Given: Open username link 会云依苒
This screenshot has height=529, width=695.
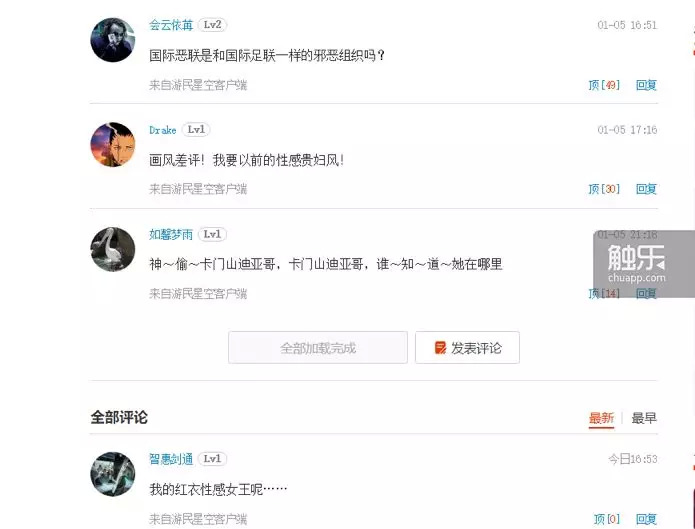Looking at the screenshot, I should [x=171, y=25].
